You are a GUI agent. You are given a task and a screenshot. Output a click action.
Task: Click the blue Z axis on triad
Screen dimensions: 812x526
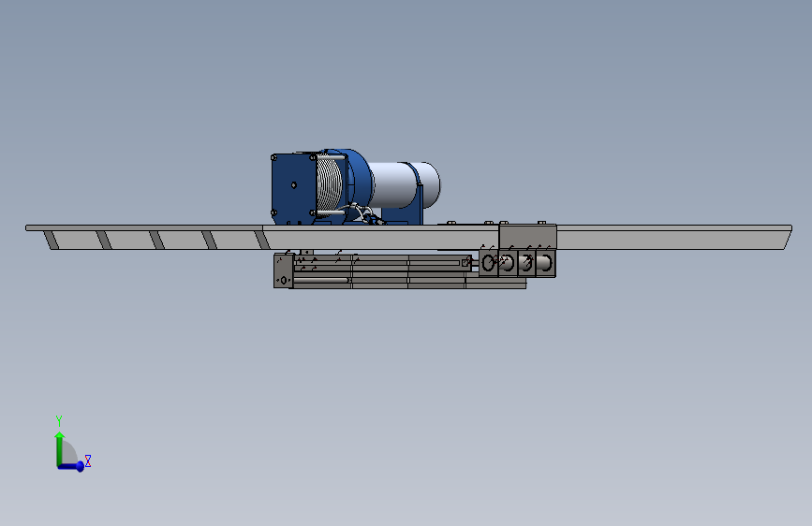(71, 466)
